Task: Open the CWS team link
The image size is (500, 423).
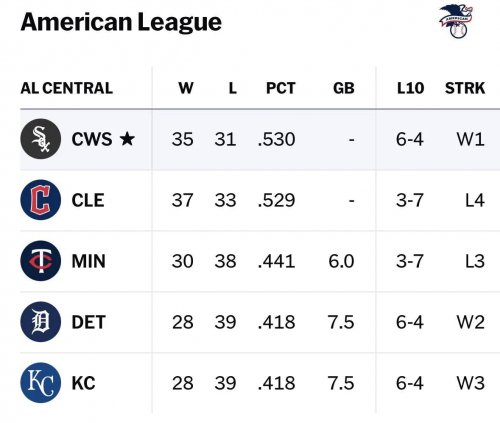Action: click(x=92, y=139)
